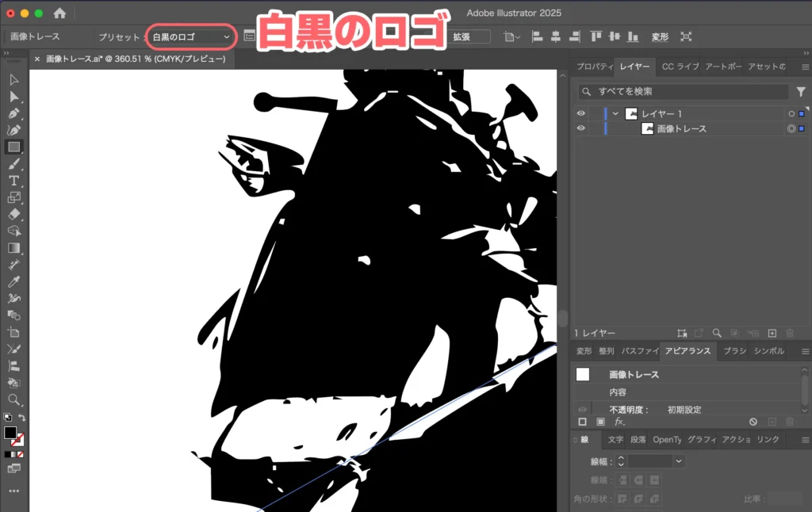Switch to the ブラシ panel tab
812x512 pixels.
(733, 351)
